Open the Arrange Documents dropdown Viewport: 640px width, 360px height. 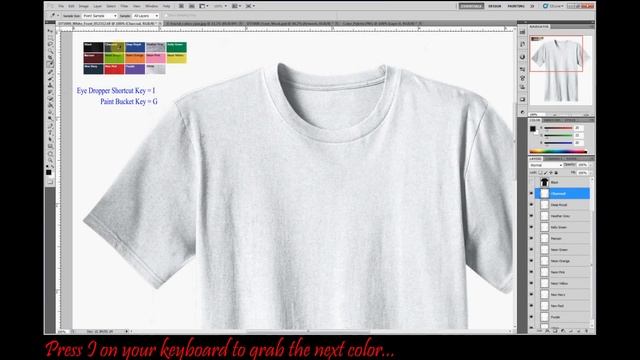(236, 6)
